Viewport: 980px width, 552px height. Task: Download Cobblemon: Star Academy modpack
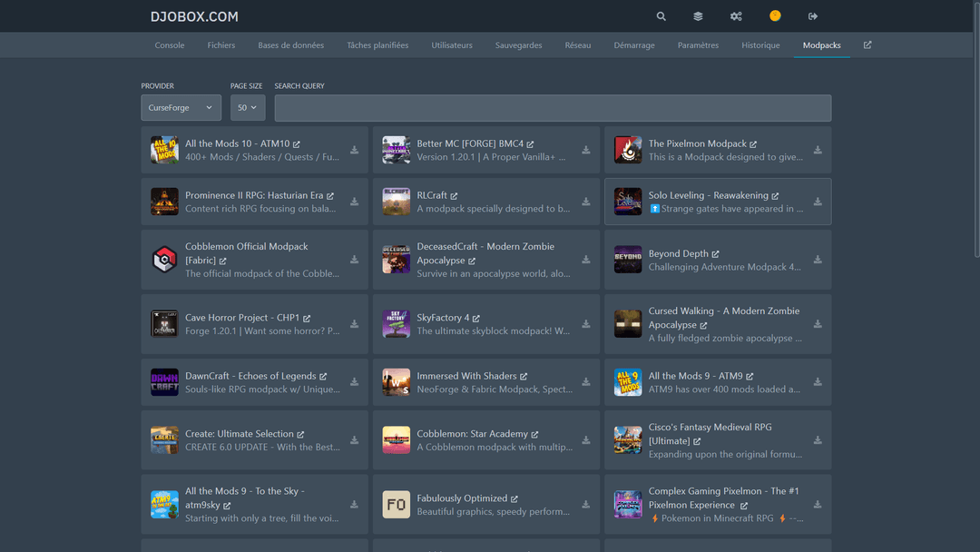(586, 440)
